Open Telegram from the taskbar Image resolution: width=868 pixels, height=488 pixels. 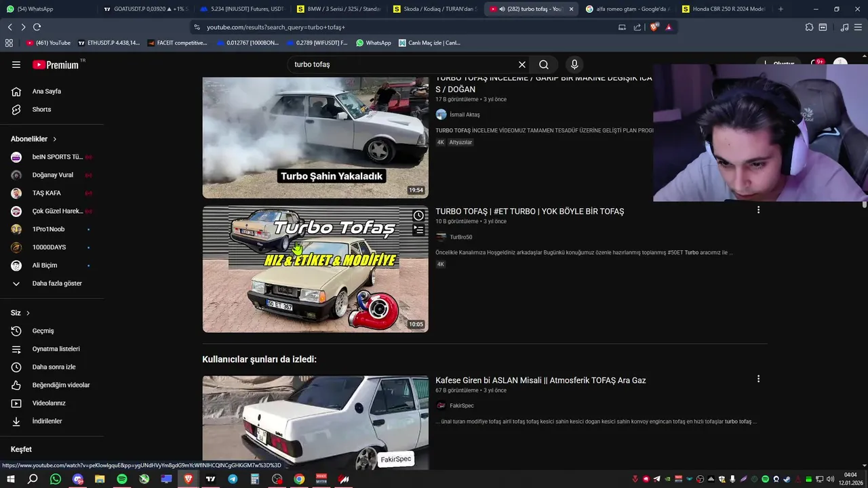[x=233, y=479]
